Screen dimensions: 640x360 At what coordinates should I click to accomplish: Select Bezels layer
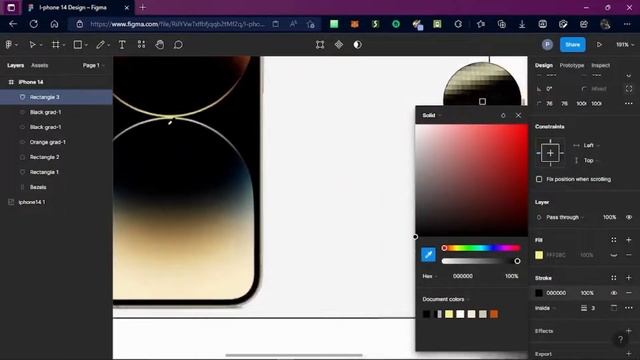56,187
